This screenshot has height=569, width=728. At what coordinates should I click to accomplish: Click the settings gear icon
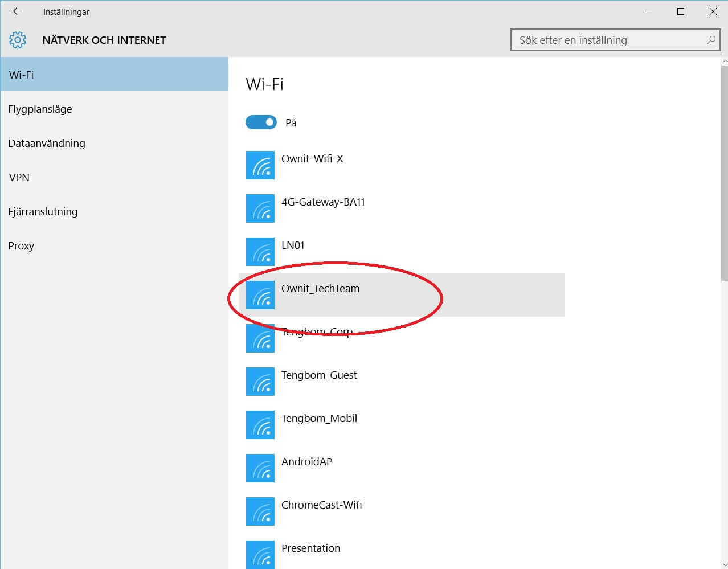pos(18,40)
